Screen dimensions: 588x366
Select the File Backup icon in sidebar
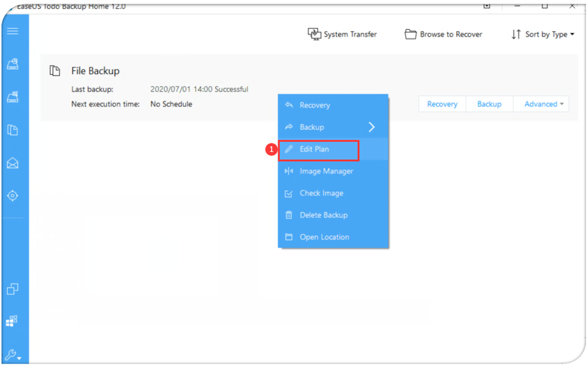click(13, 130)
